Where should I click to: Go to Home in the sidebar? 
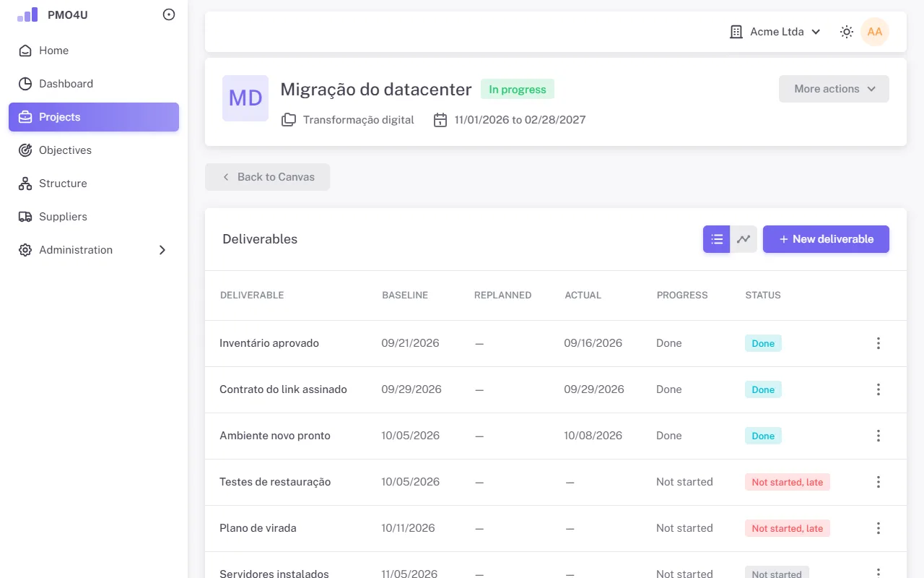94,51
